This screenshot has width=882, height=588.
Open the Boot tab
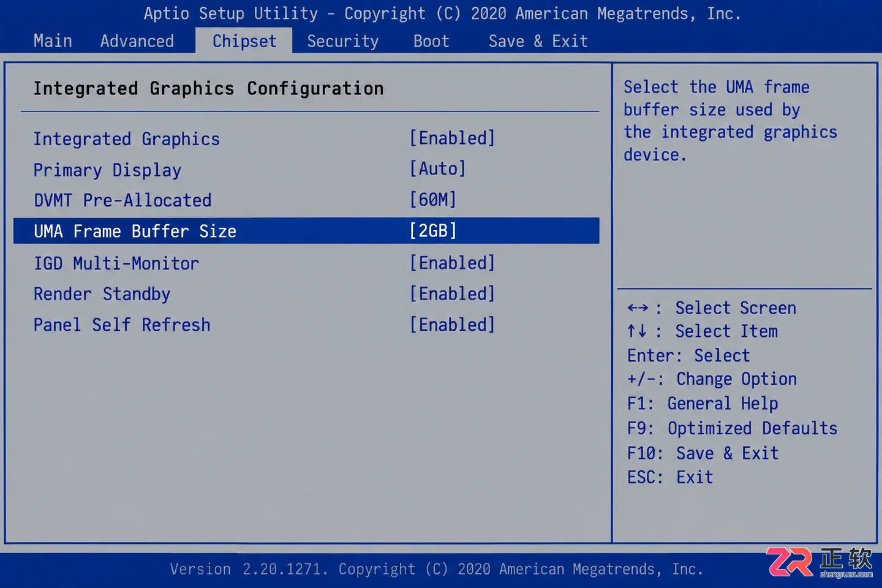431,41
